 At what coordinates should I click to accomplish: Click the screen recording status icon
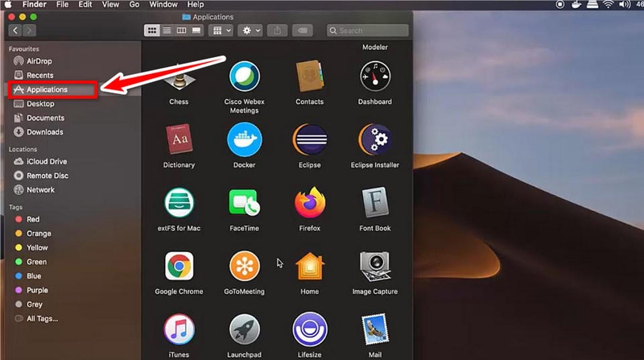[x=560, y=5]
